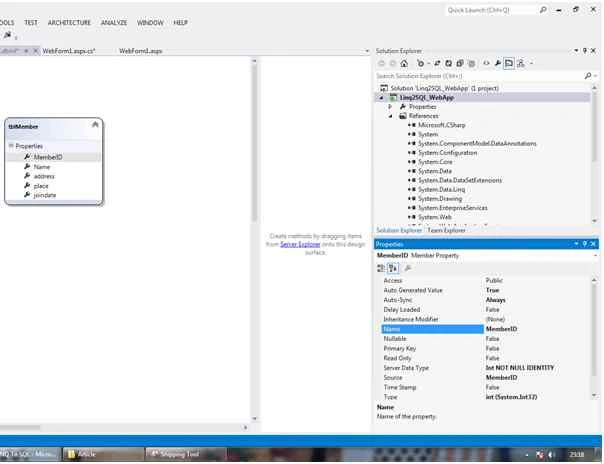Select joindate property in tblMember

click(45, 195)
